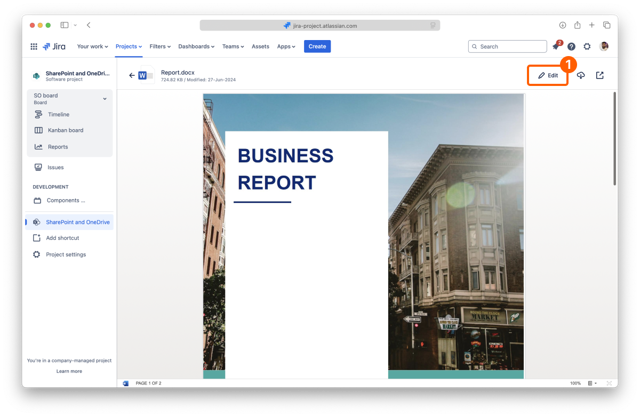Image resolution: width=640 pixels, height=417 pixels.
Task: Open document in new window icon
Action: 600,75
